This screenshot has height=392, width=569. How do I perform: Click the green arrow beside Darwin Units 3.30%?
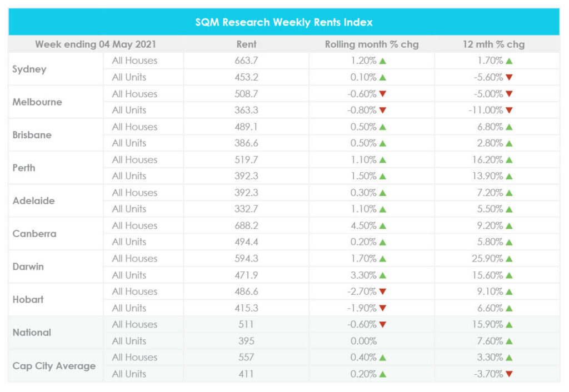point(382,275)
